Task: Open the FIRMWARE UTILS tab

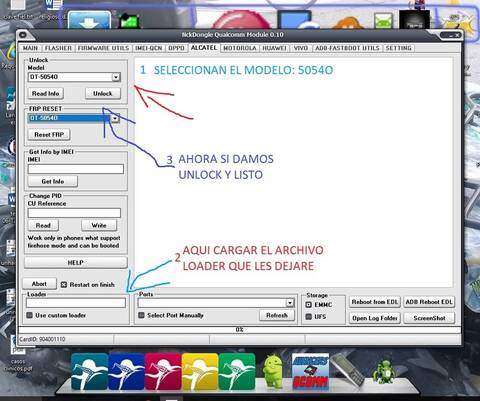Action: coord(103,48)
